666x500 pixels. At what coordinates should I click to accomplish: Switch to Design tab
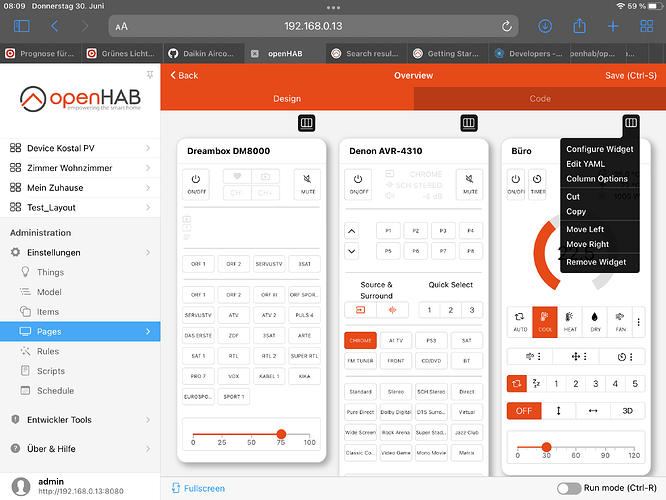point(287,99)
